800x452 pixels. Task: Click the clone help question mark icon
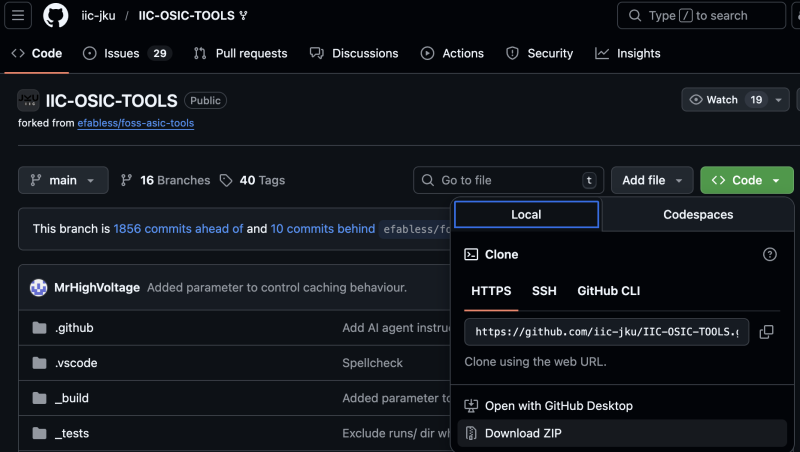(769, 255)
